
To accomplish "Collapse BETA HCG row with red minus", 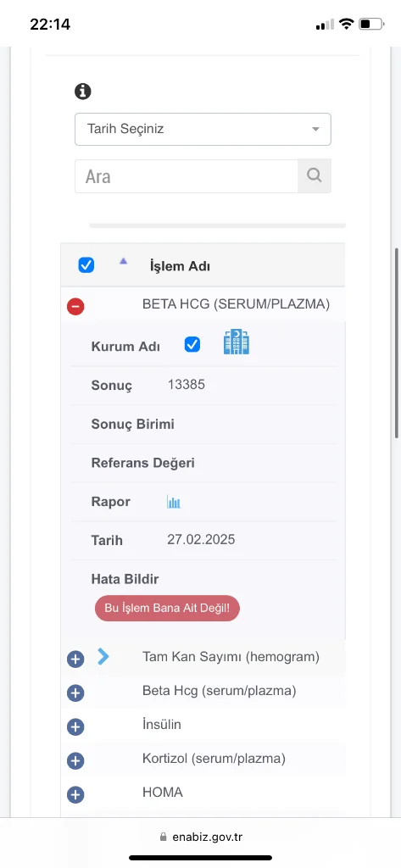I will (x=75, y=306).
